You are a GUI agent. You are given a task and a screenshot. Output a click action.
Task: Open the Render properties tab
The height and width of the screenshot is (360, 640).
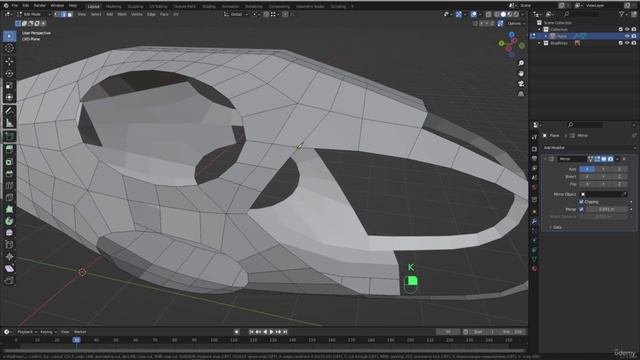(x=534, y=149)
